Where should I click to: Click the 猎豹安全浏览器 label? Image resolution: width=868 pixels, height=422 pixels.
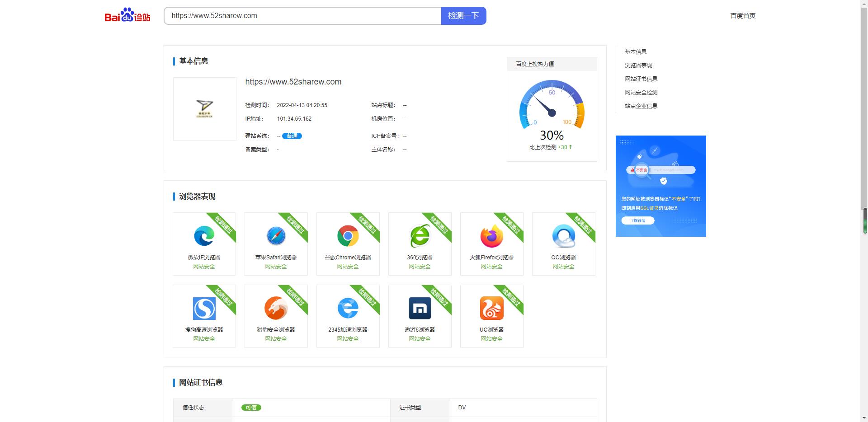coord(276,330)
